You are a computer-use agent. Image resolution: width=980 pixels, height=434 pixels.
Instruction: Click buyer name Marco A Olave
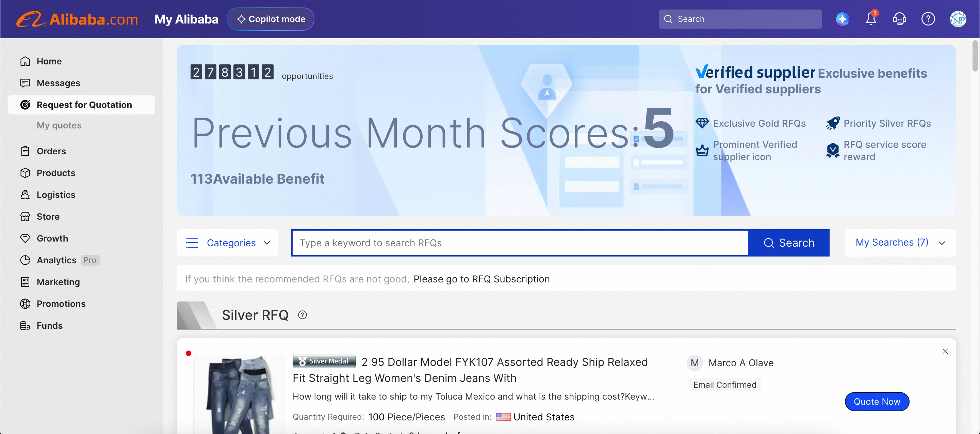(x=741, y=363)
